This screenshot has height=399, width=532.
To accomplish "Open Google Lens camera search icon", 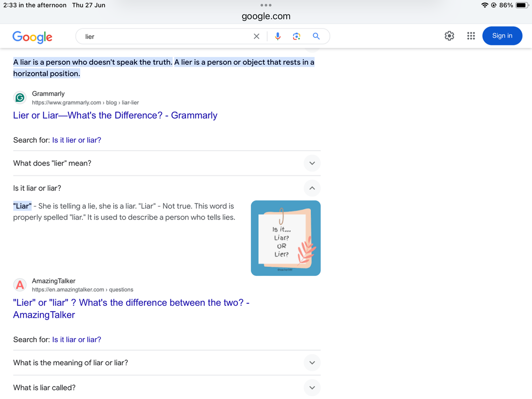I will click(297, 36).
